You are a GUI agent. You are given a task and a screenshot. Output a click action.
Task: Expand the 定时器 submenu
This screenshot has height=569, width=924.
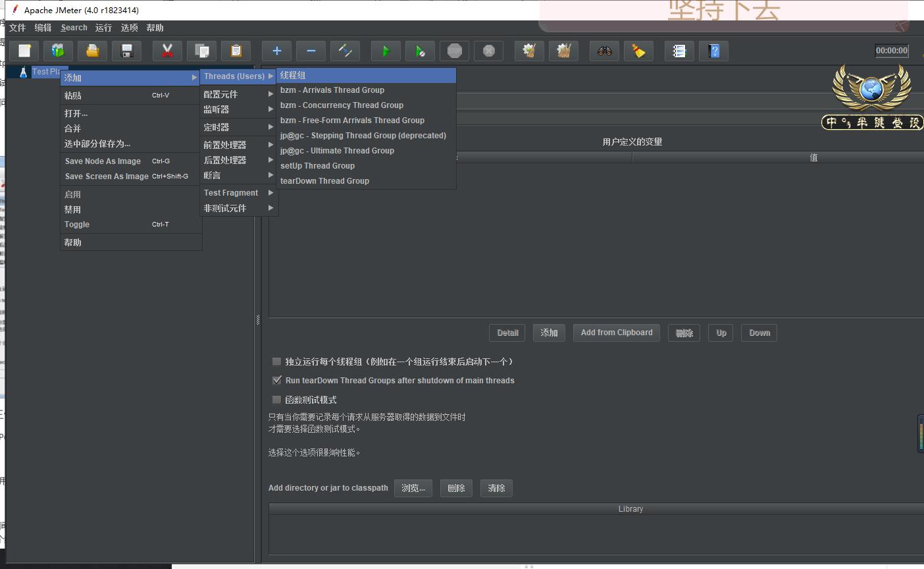pos(238,127)
